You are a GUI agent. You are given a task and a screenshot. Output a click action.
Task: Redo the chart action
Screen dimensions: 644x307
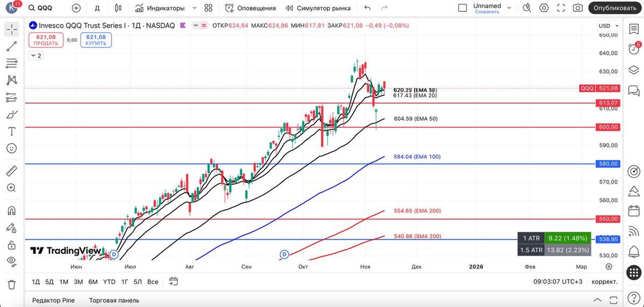pyautogui.click(x=384, y=8)
